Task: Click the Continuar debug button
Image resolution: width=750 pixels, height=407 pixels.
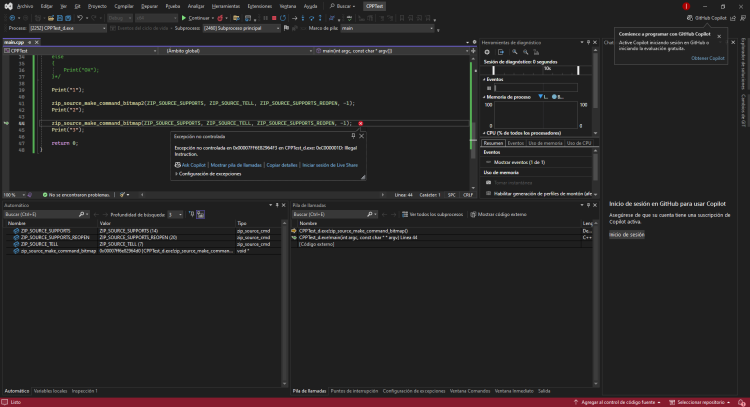Action: click(x=197, y=17)
